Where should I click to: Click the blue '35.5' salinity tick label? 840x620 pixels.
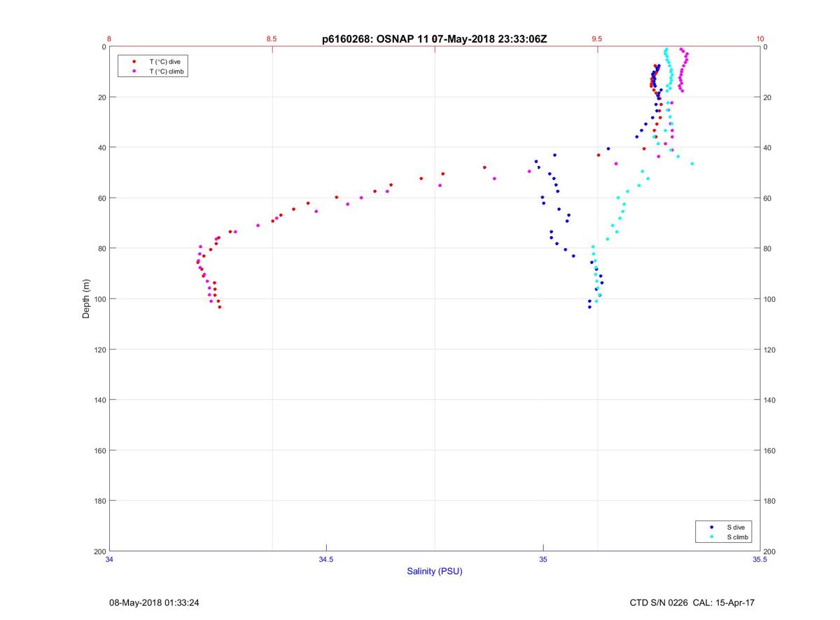(x=760, y=559)
